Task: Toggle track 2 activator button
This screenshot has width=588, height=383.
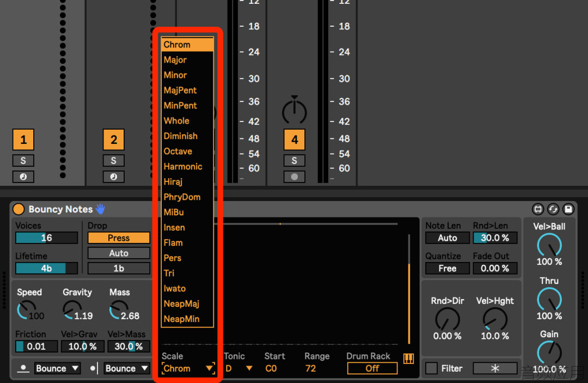Action: pos(114,139)
